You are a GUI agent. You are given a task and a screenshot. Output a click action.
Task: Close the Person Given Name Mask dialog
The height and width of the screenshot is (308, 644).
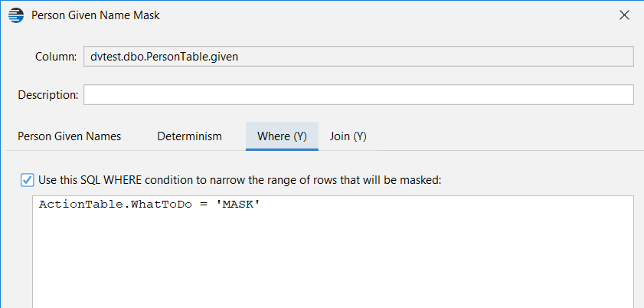pos(624,15)
